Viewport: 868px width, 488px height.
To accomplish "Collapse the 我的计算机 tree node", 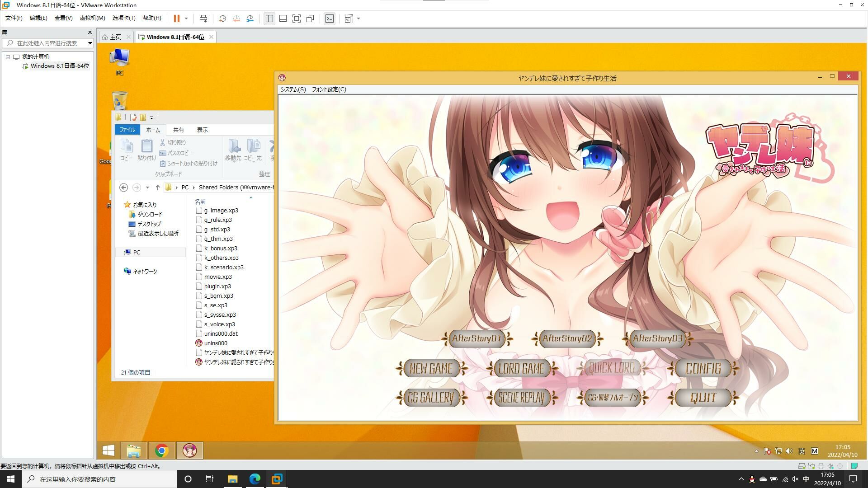I will tap(8, 57).
